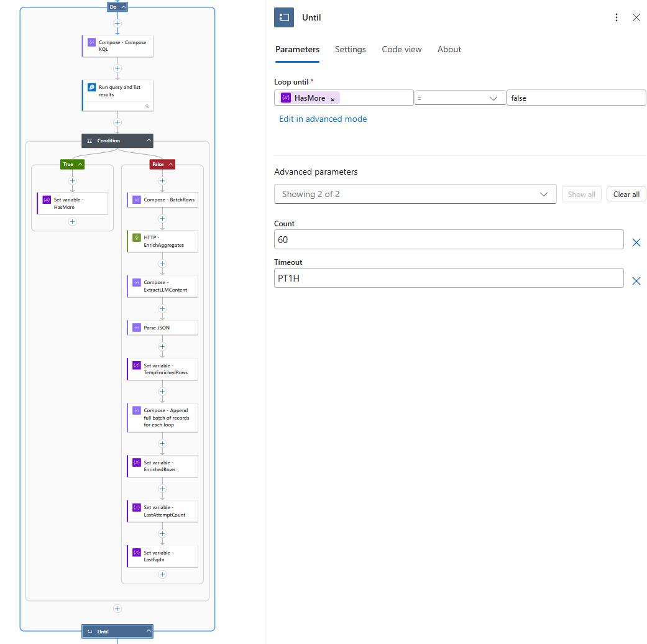Click the Compose - Compose KQL action icon

pos(92,43)
